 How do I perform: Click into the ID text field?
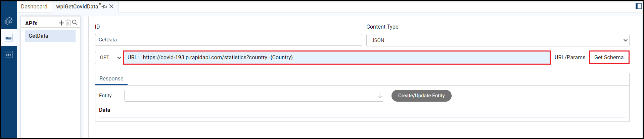(228, 40)
